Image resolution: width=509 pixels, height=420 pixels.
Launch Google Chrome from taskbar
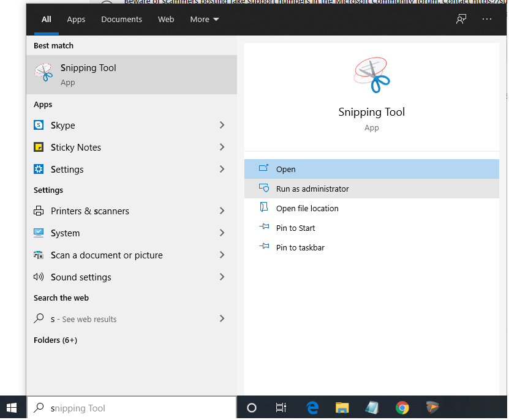pyautogui.click(x=402, y=408)
